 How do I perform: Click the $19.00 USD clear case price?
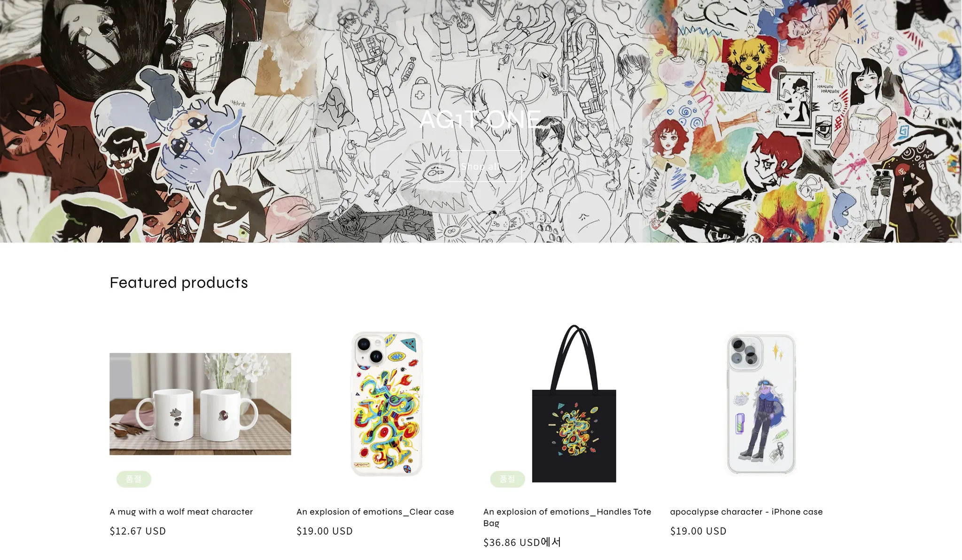(x=325, y=531)
